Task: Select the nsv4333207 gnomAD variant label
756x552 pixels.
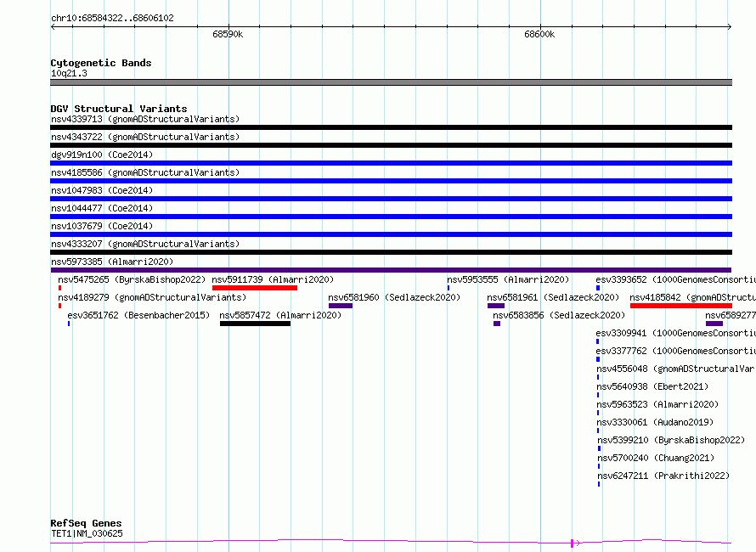Action: coord(145,244)
